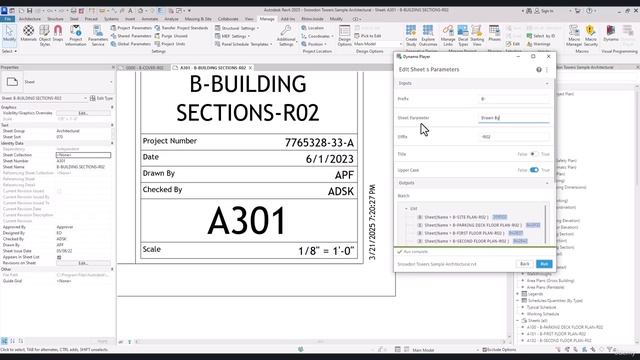Image resolution: width=640 pixels, height=360 pixels.
Task: Expand Schedules/Quantities in Project Browser
Action: point(518,300)
